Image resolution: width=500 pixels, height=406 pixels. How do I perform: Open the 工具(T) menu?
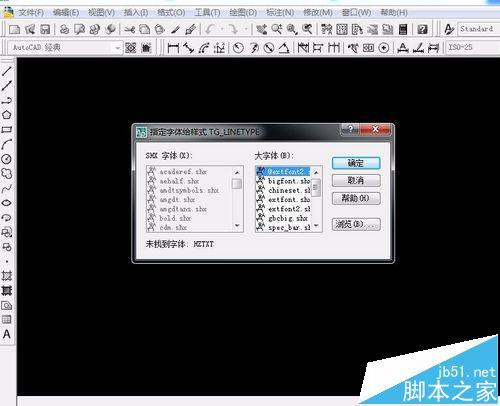(207, 13)
